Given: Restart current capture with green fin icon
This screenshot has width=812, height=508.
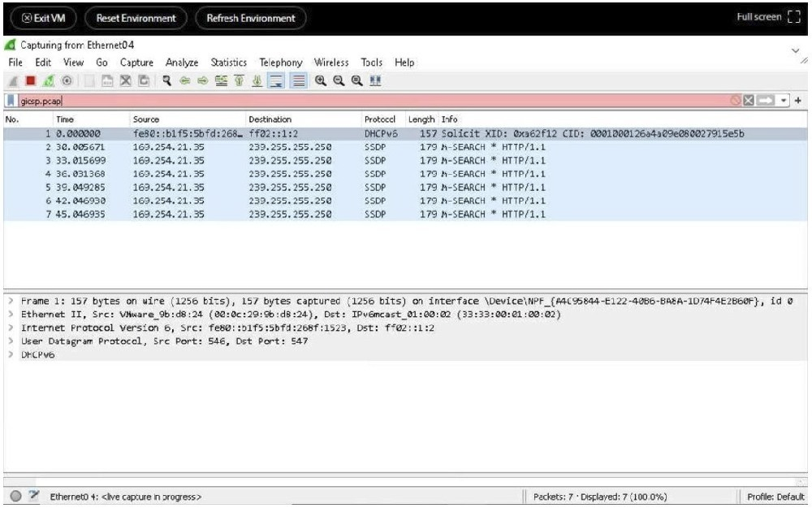Looking at the screenshot, I should [49, 80].
